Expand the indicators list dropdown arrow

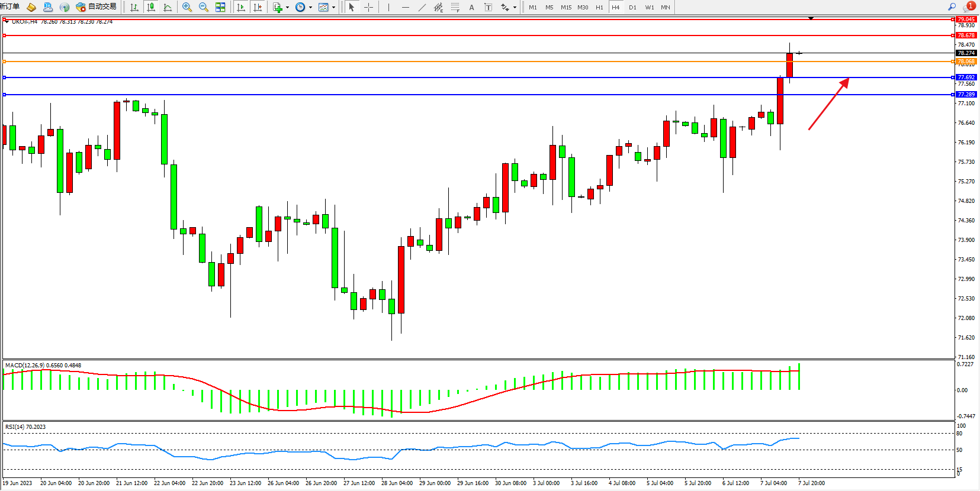(x=287, y=8)
